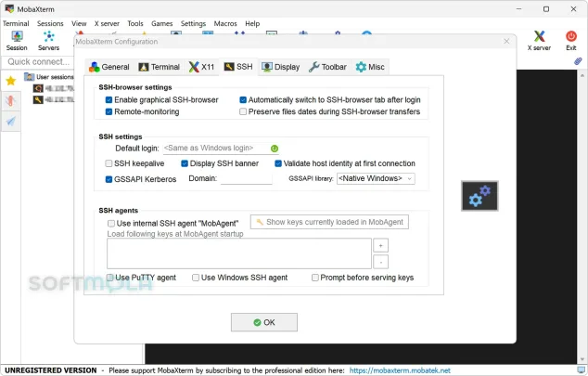The width and height of the screenshot is (588, 376).
Task: Enable Use internal SSH agent MobAgent
Action: point(111,224)
